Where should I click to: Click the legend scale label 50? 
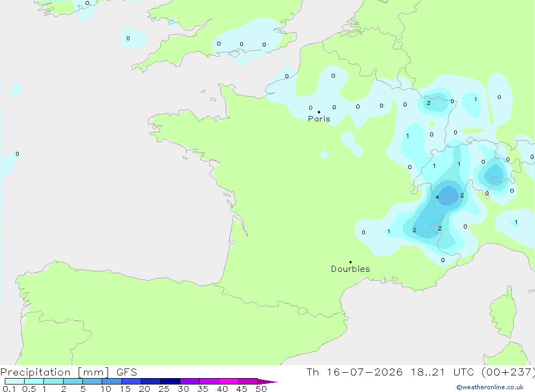click(x=261, y=389)
